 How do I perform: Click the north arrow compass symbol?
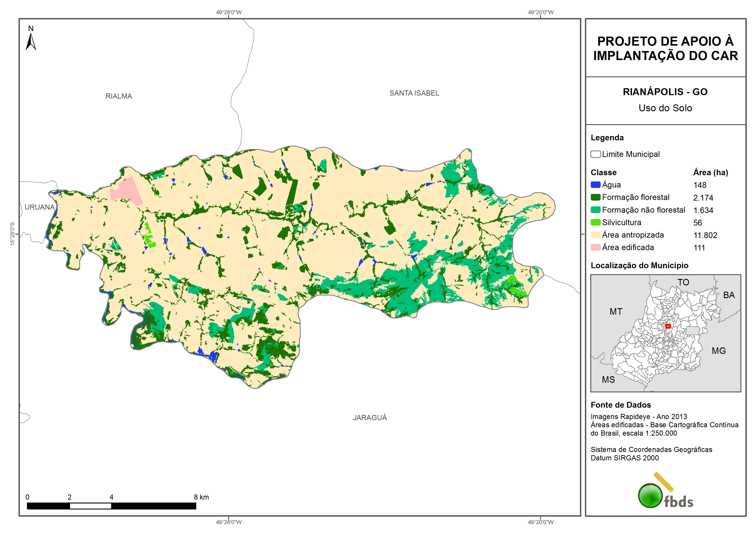31,42
